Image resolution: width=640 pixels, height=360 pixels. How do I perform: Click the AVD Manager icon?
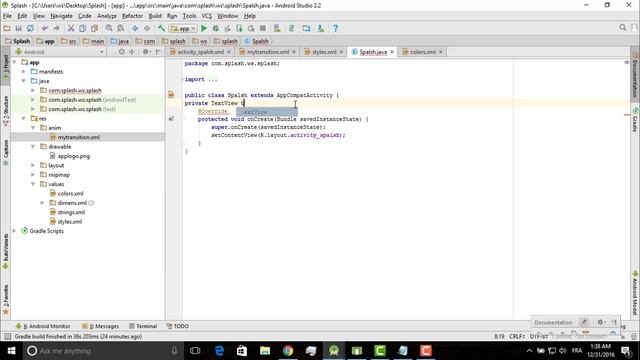point(277,28)
